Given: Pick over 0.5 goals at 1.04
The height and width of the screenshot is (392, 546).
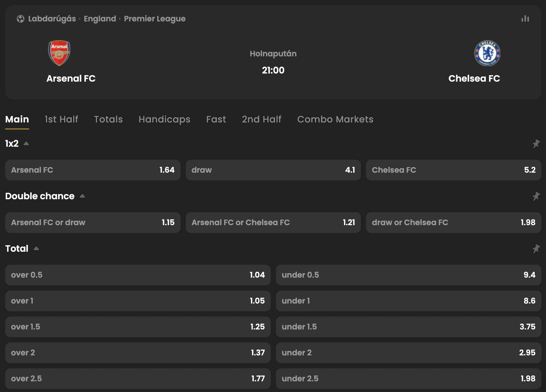Looking at the screenshot, I should (138, 275).
